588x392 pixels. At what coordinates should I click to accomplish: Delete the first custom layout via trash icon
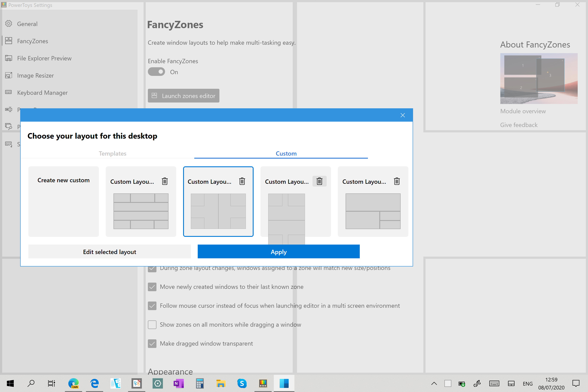tap(164, 181)
